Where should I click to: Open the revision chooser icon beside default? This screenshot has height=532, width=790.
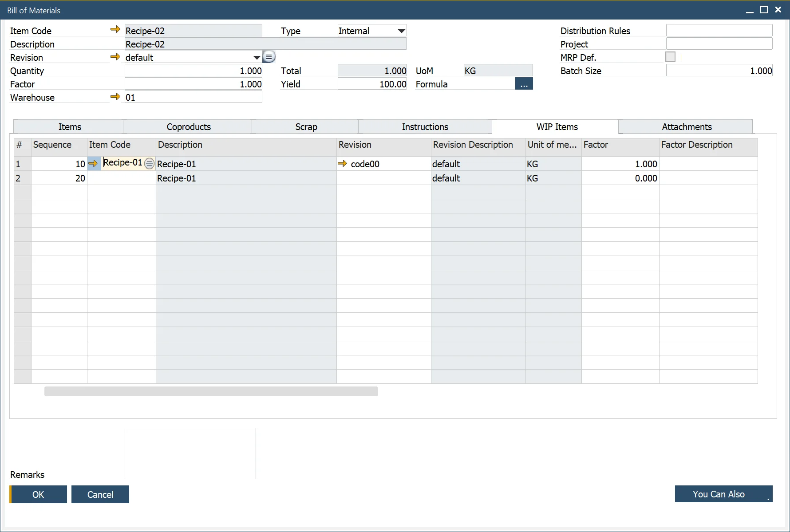pyautogui.click(x=269, y=57)
